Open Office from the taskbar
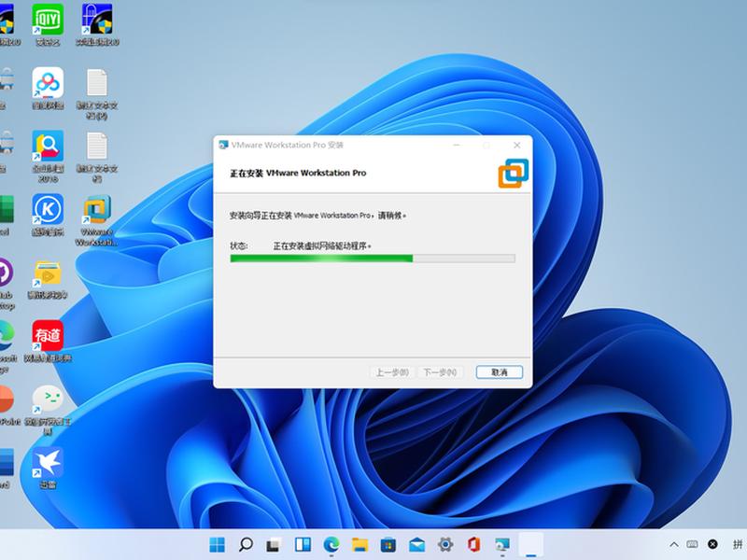This screenshot has width=747, height=560. pos(473,544)
